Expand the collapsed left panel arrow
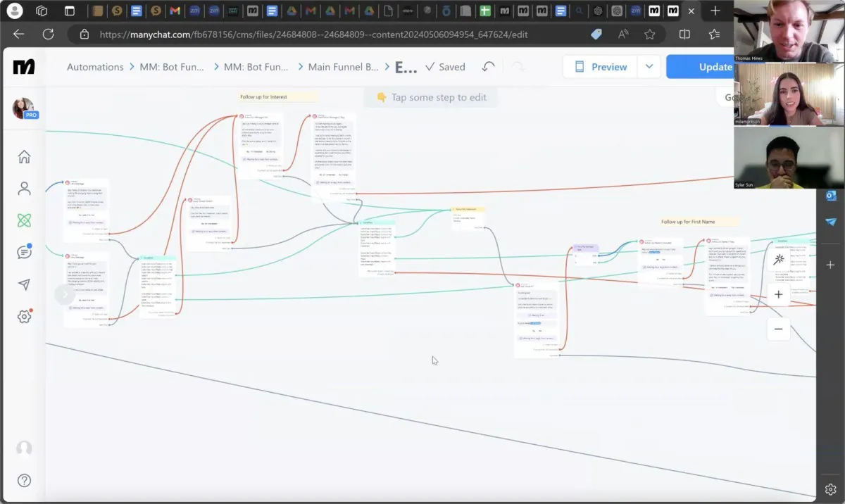Viewport: 845px width, 504px height. click(64, 294)
